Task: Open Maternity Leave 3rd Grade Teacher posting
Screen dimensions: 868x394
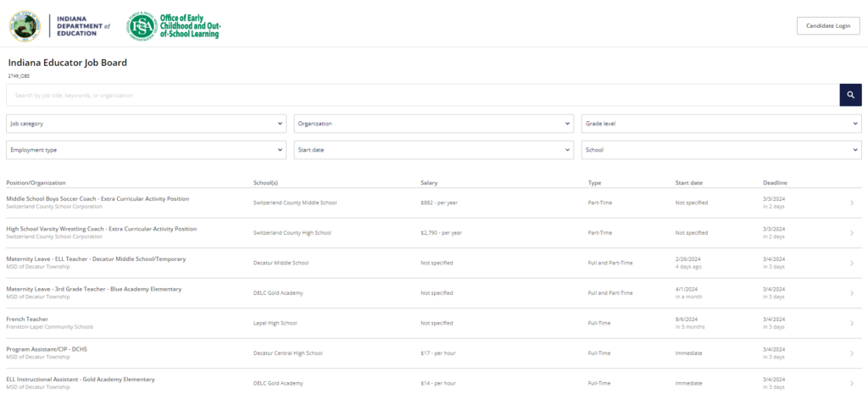Action: pyautogui.click(x=93, y=289)
